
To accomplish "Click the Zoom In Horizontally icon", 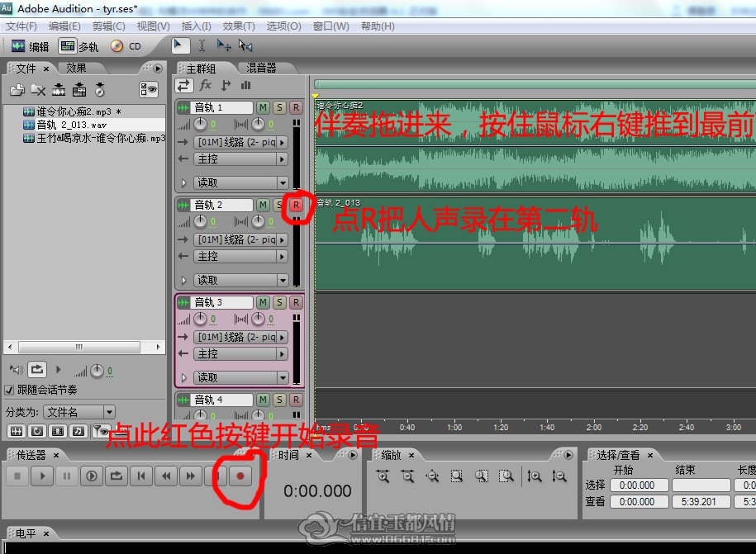I will click(383, 476).
